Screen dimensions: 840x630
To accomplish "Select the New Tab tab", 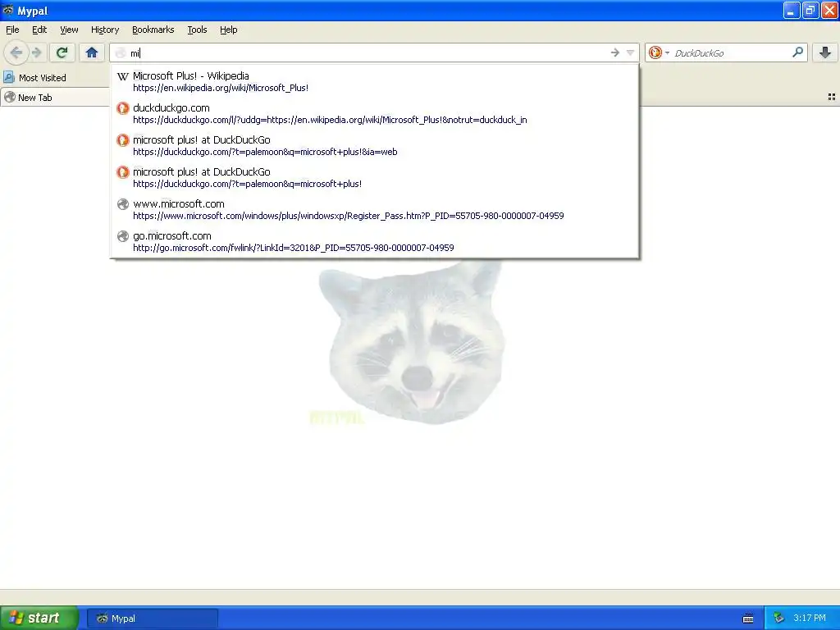I will click(55, 98).
